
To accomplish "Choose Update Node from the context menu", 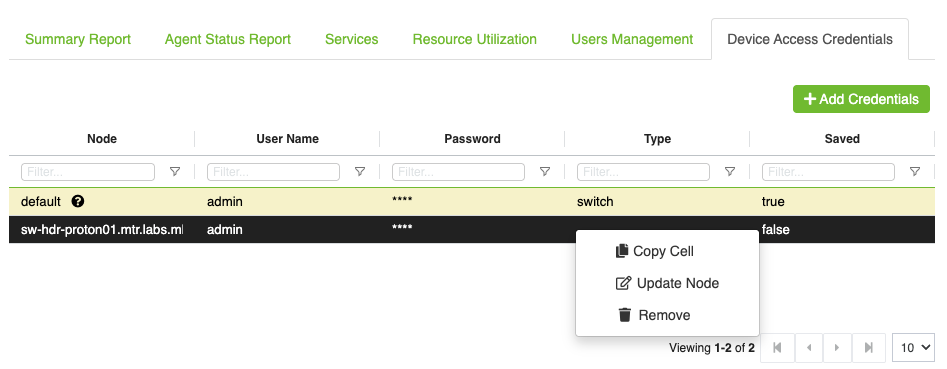I will tap(667, 283).
